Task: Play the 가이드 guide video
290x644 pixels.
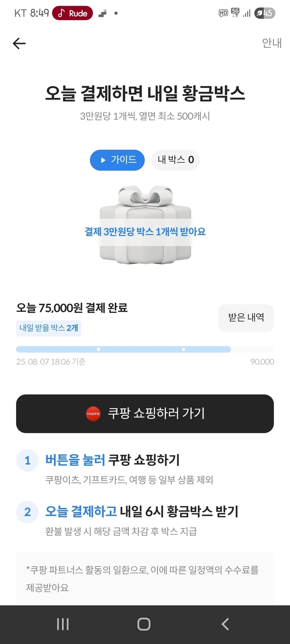Action: click(117, 160)
